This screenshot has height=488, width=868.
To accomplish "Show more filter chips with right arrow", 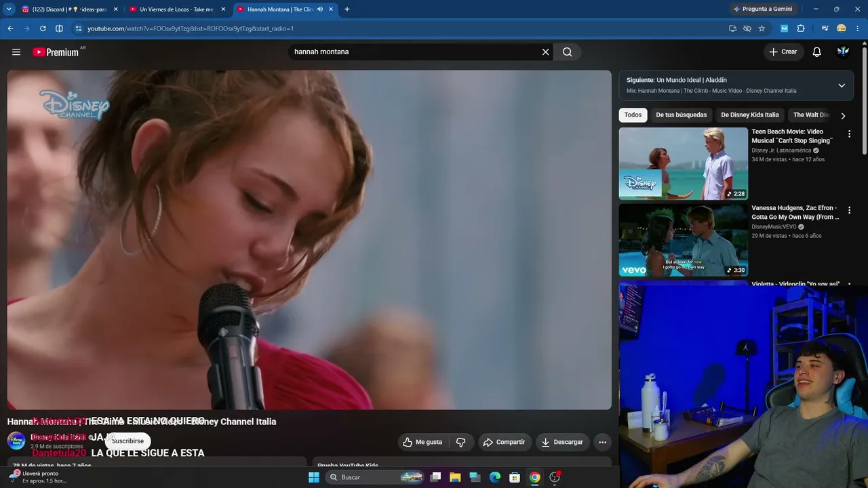I will (x=843, y=116).
